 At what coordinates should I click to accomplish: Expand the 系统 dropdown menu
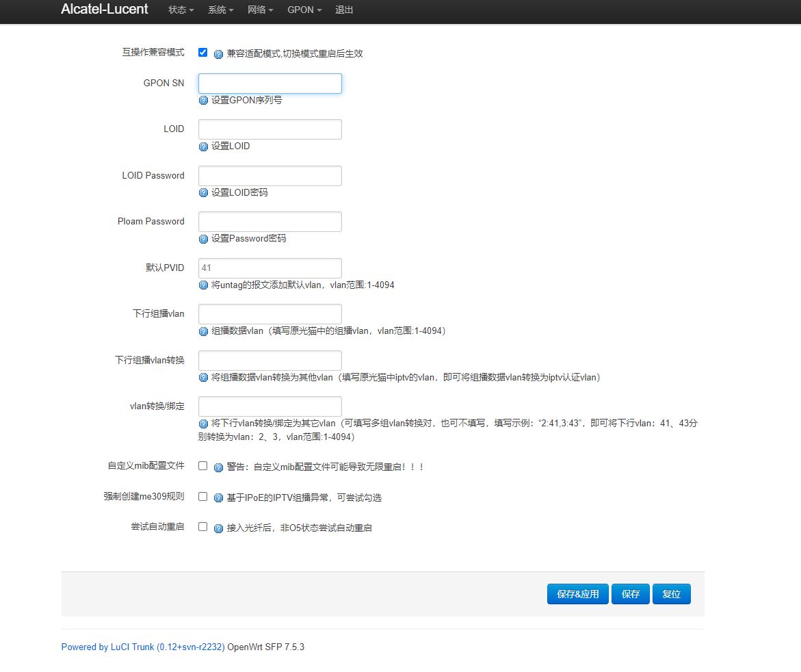point(220,10)
